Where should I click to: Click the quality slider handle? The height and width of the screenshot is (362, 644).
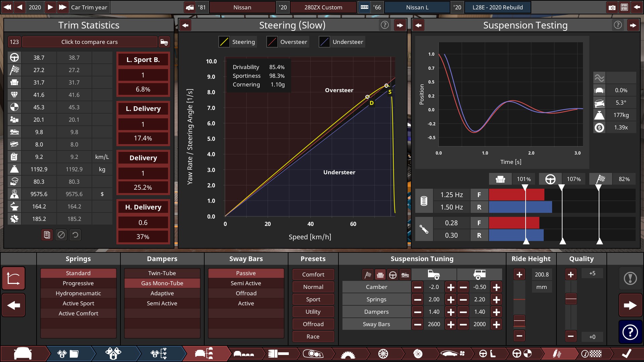click(571, 299)
